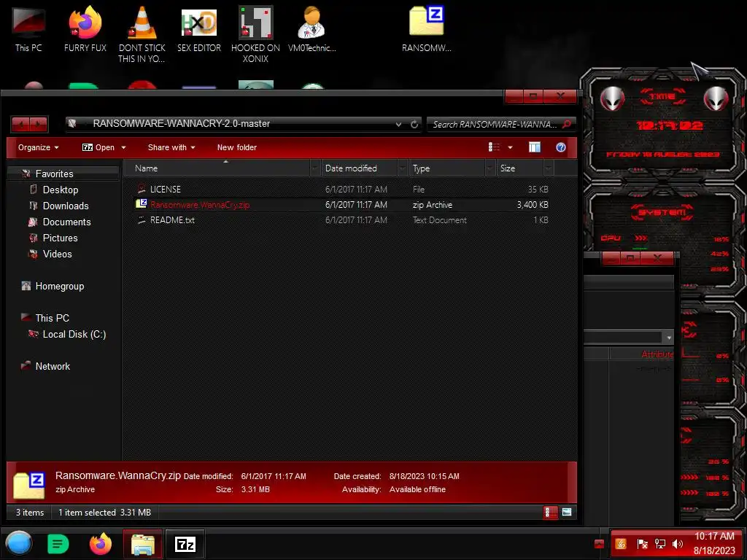Viewport: 747px width, 560px height.
Task: Switch to 7z taskbar window
Action: [x=185, y=544]
